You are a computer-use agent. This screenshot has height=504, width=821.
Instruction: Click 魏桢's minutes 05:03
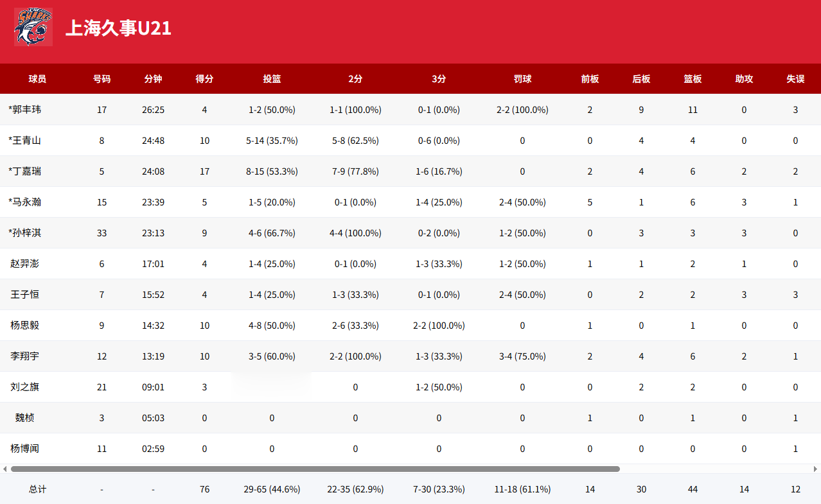[x=153, y=418]
